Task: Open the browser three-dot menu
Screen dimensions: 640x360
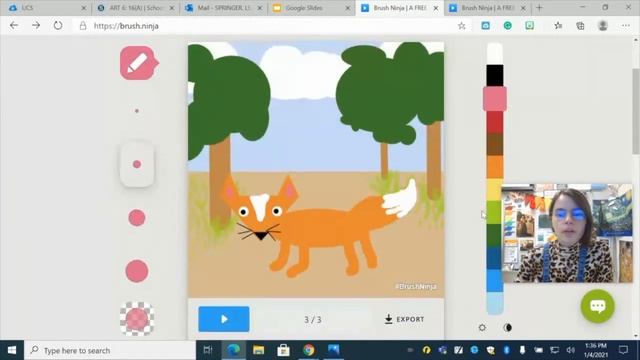Action: tap(625, 26)
